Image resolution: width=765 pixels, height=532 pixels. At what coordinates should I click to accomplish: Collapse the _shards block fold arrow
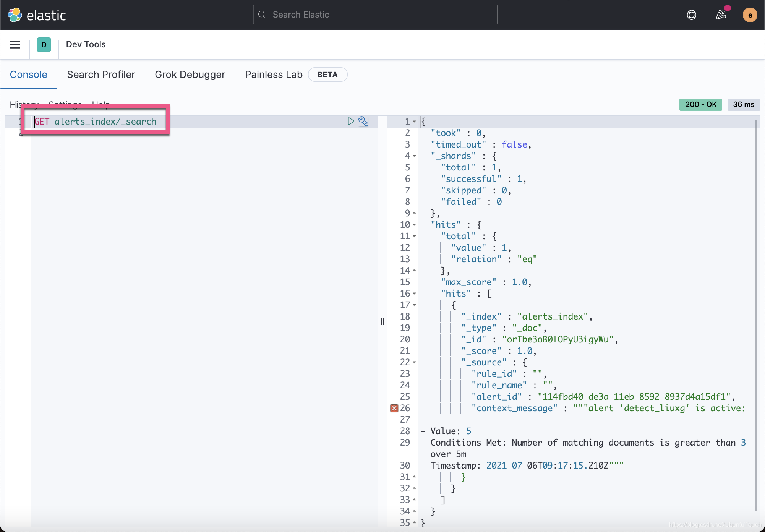(x=414, y=156)
